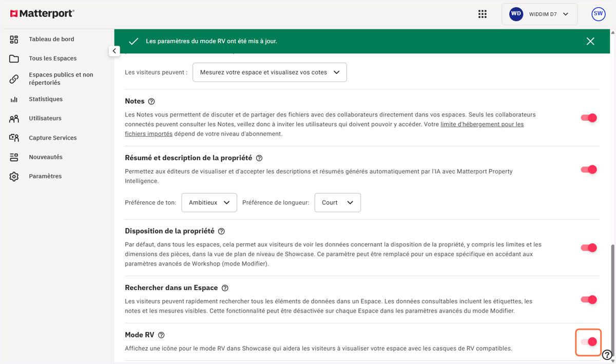Click the Paramètres gear icon

(14, 177)
